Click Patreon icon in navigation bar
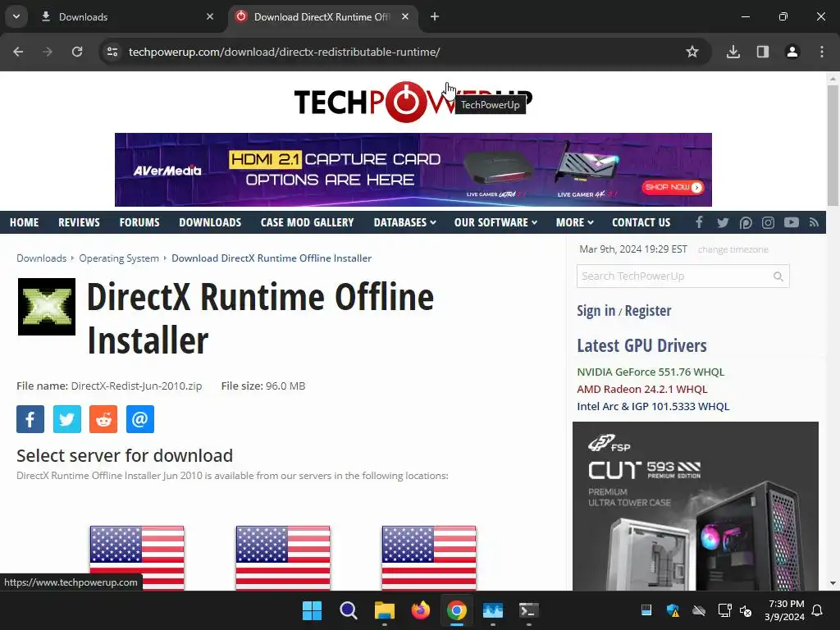Image resolution: width=840 pixels, height=630 pixels. click(745, 222)
